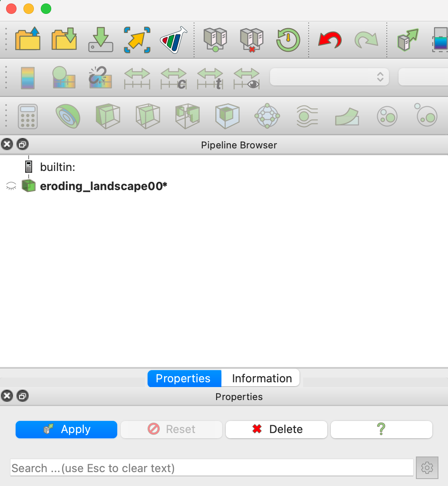Open a file with the Open folder icon
The width and height of the screenshot is (448, 486).
28,39
